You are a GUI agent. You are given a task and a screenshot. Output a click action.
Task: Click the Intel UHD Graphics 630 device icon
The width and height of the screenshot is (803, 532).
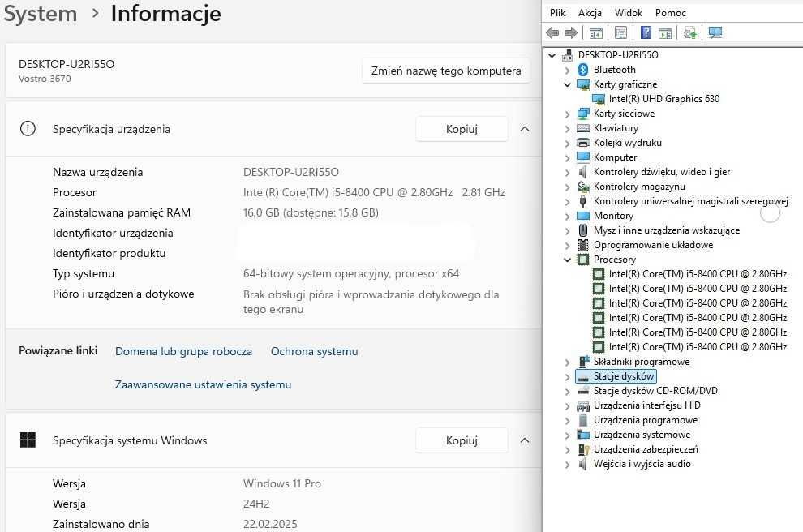click(598, 99)
